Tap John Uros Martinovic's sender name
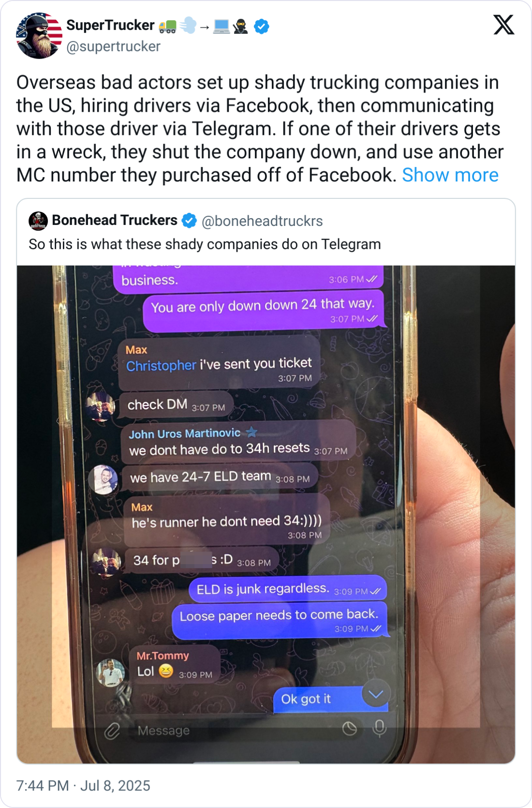 point(184,434)
